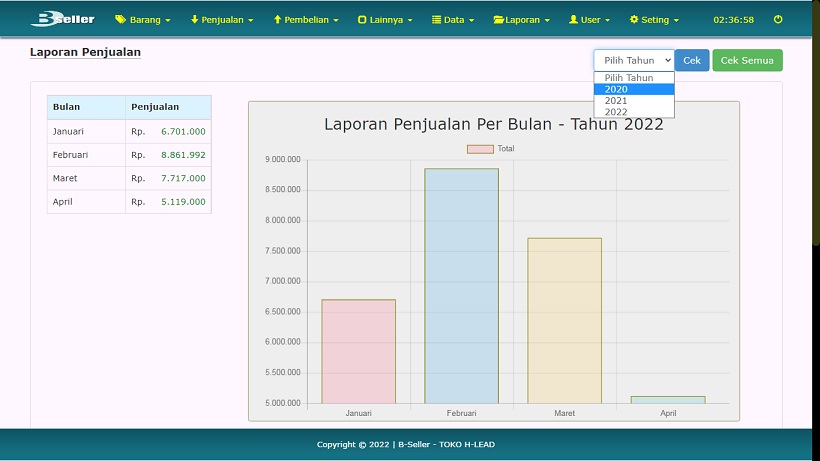This screenshot has height=461, width=820.
Task: Open the Lainnya menu
Action: click(x=384, y=20)
